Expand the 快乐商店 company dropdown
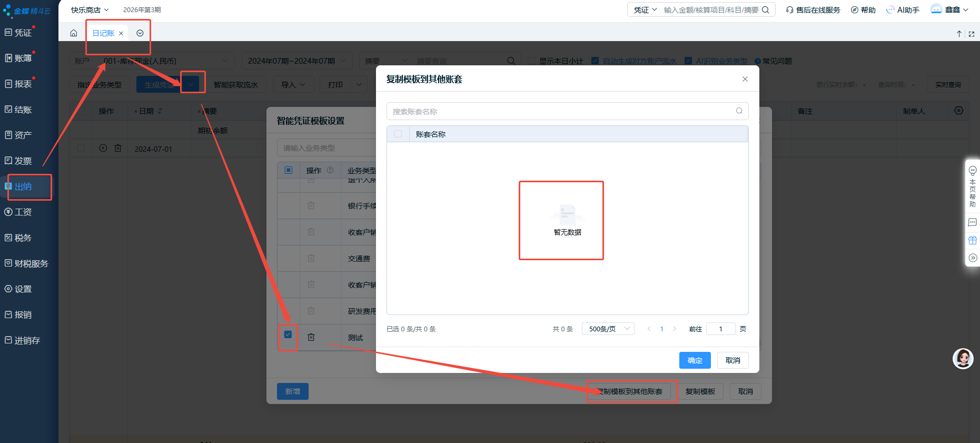Screen dimensions: 980x443 pos(90,10)
